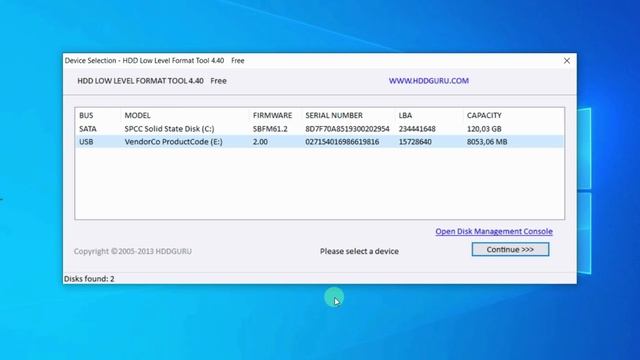Click the CAPACITY column header
The height and width of the screenshot is (360, 640).
[x=484, y=116]
